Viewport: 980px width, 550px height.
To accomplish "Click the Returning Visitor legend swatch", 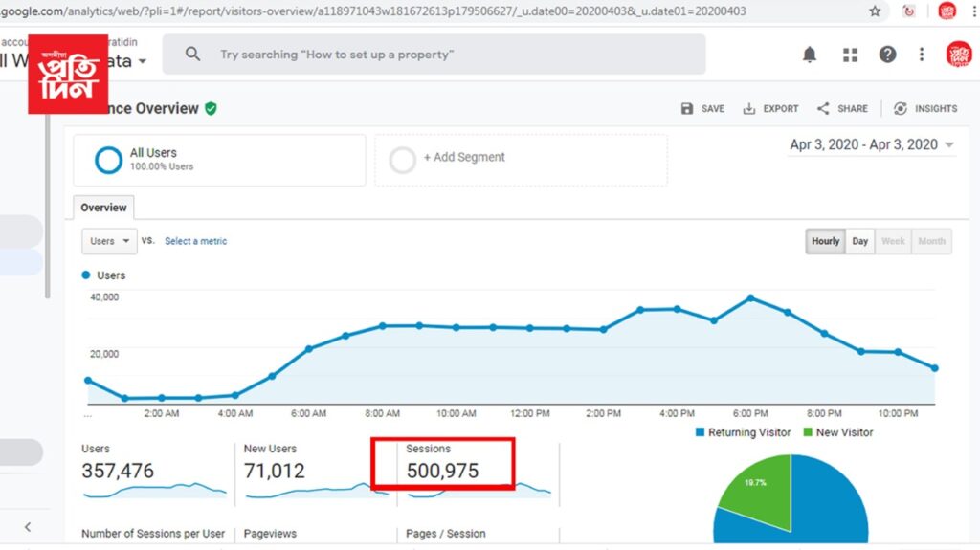I will coord(700,432).
